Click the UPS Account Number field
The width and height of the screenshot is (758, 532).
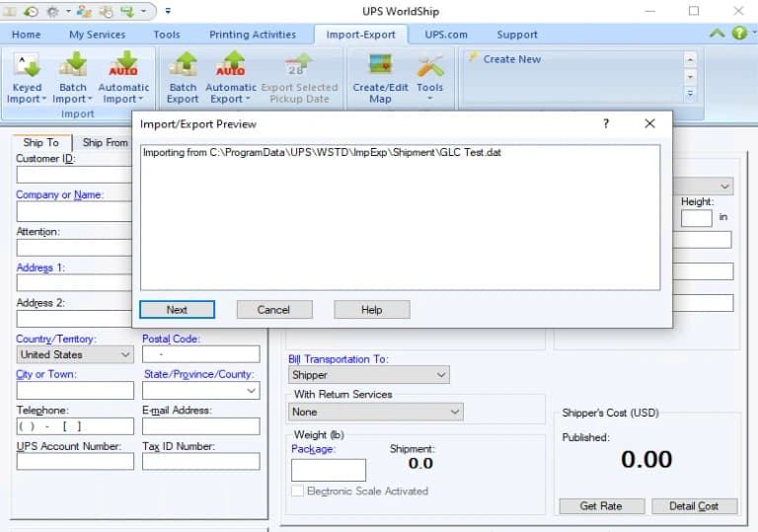pyautogui.click(x=75, y=461)
